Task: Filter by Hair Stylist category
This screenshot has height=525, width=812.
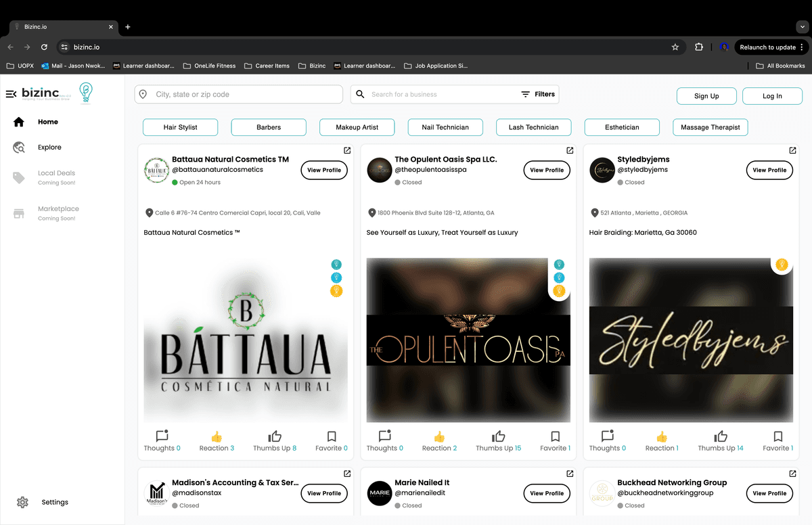Action: [180, 127]
